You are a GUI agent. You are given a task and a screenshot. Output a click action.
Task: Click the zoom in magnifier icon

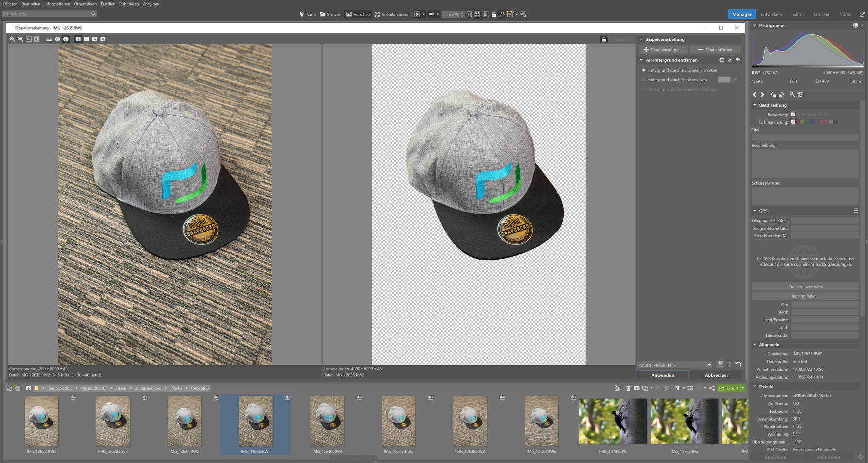[12, 39]
